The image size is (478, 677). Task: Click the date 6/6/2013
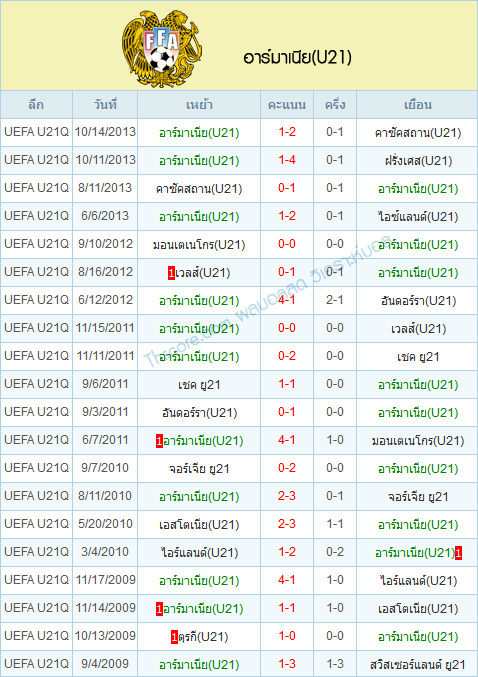click(105, 216)
